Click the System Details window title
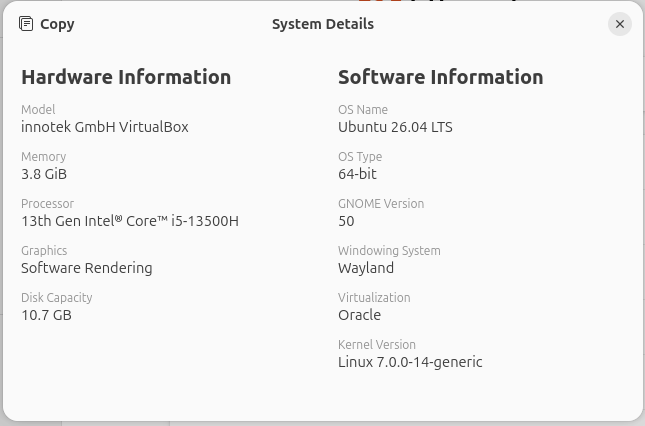645x426 pixels. click(x=322, y=24)
